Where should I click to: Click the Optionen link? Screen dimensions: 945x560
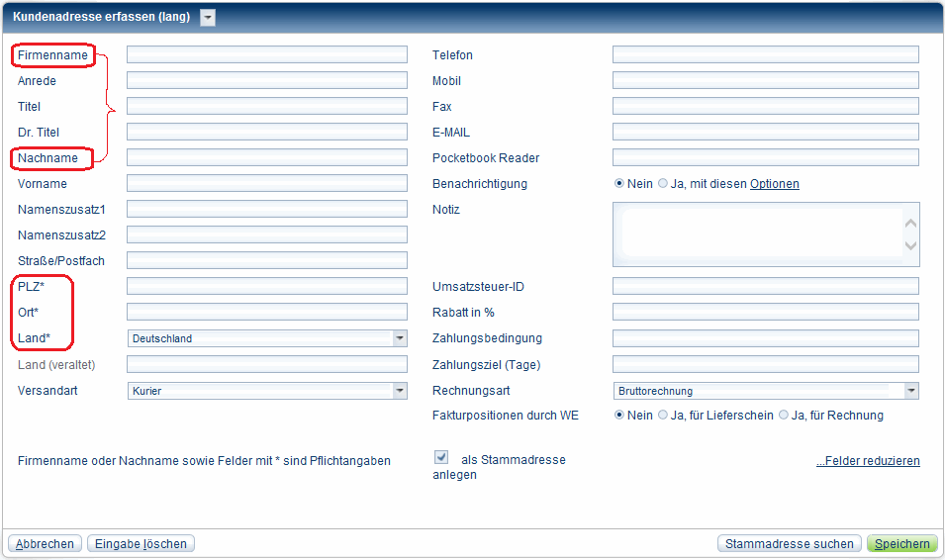click(x=774, y=184)
